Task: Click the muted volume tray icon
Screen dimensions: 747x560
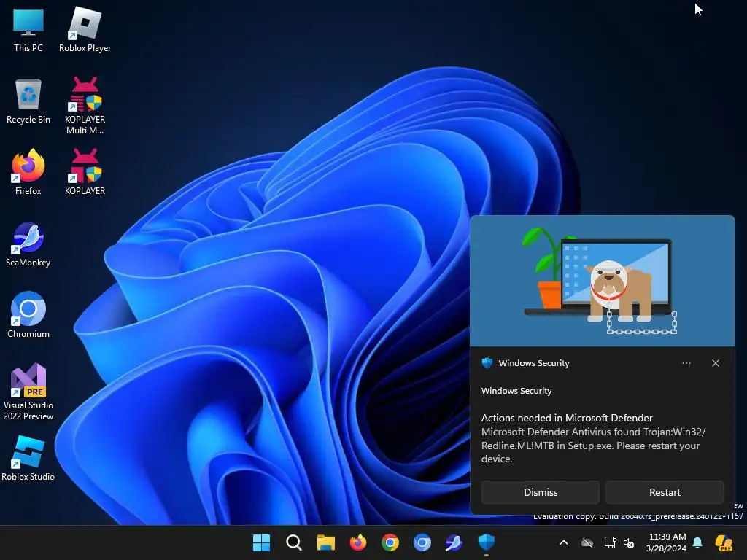Action: 629,542
